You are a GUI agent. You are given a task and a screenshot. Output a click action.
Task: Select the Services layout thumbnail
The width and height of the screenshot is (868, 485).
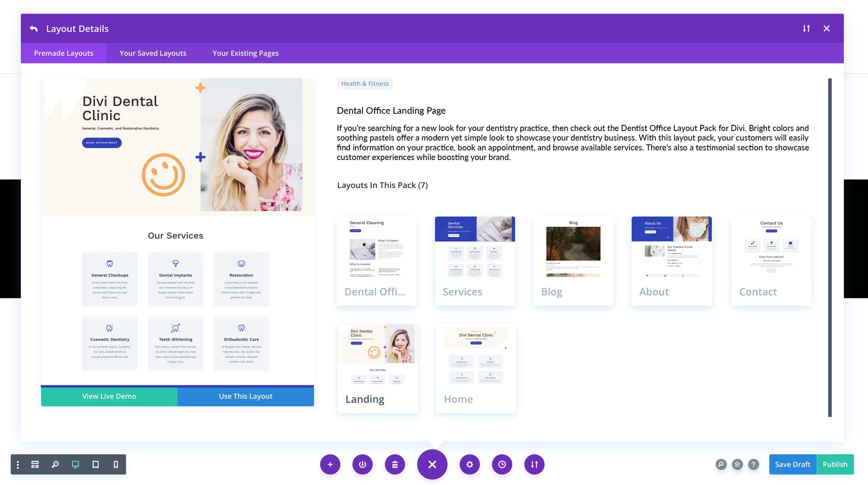click(x=475, y=260)
